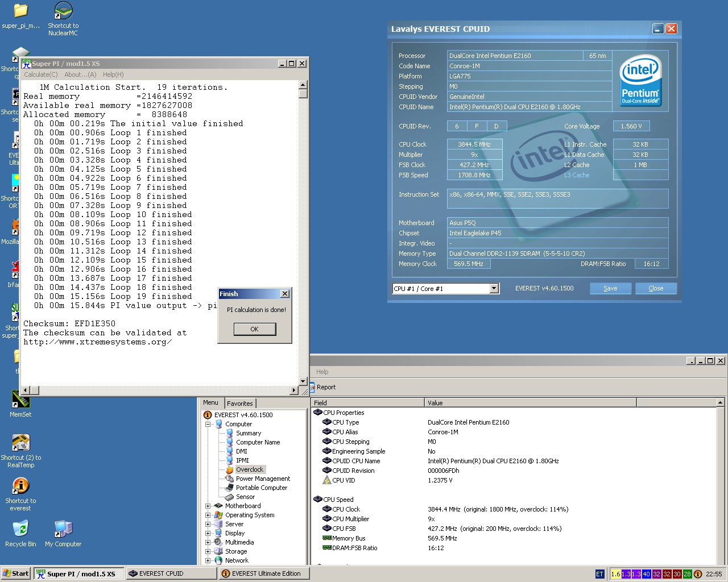This screenshot has height=582, width=728.
Task: Open the Windows Start button
Action: [16, 573]
